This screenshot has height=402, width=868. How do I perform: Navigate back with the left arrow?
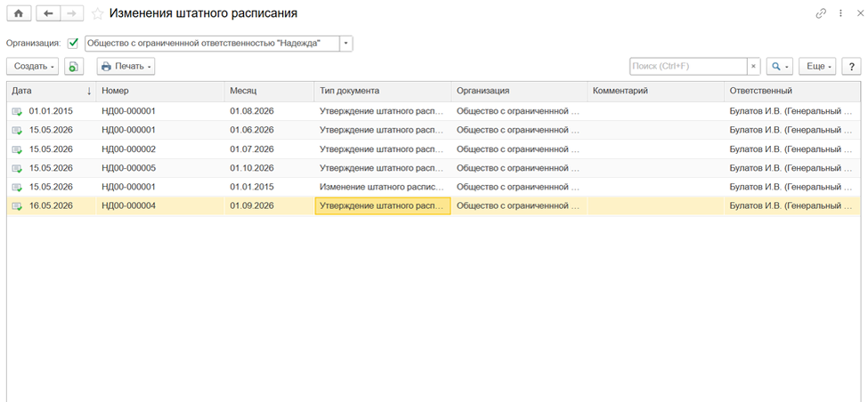click(48, 14)
